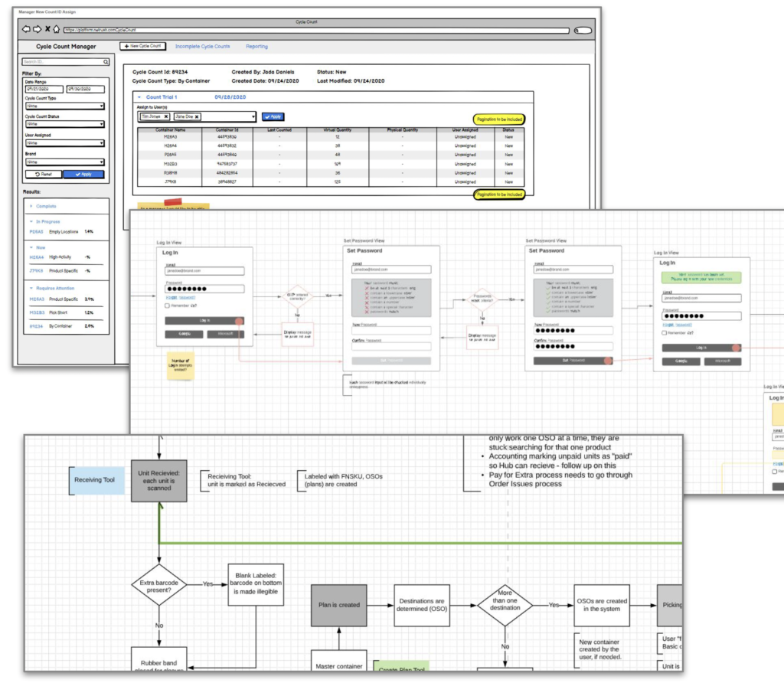This screenshot has height=683, width=784.
Task: Remove the Tim Jones user tag
Action: coord(166,116)
